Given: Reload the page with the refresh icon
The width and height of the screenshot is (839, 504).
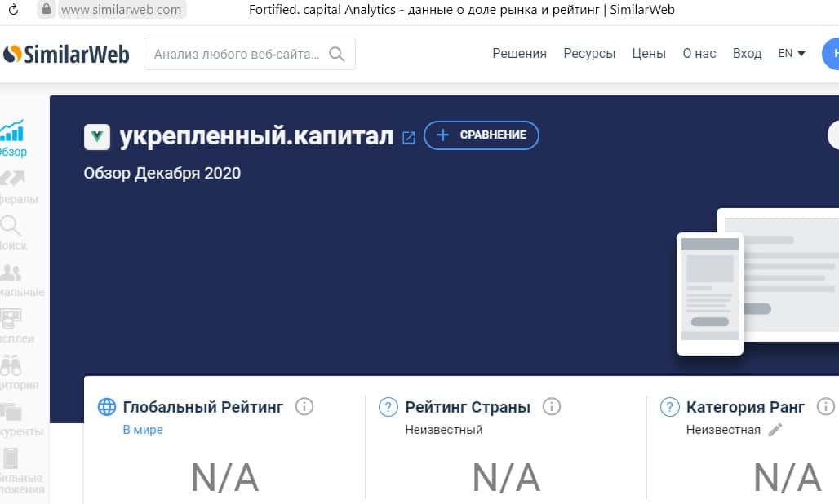Looking at the screenshot, I should click(13, 9).
